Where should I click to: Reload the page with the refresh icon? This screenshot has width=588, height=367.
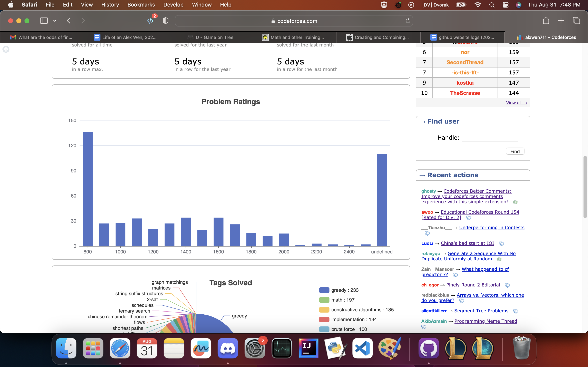coord(408,21)
